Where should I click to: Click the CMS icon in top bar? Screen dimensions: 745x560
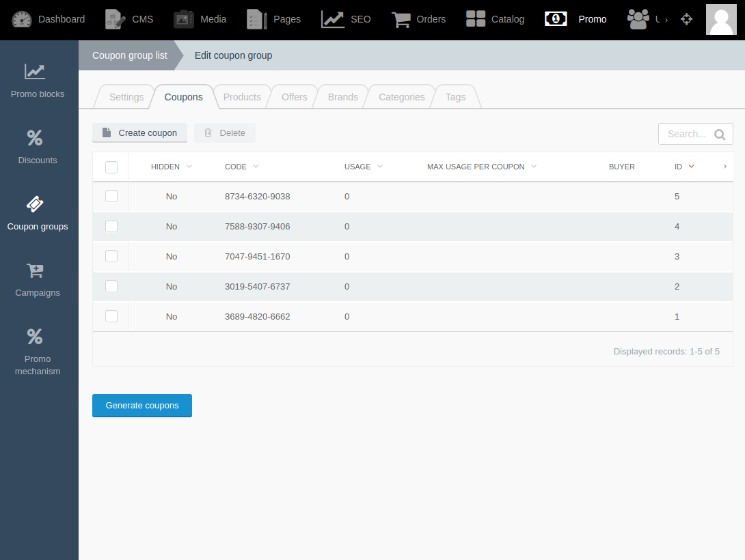(115, 19)
